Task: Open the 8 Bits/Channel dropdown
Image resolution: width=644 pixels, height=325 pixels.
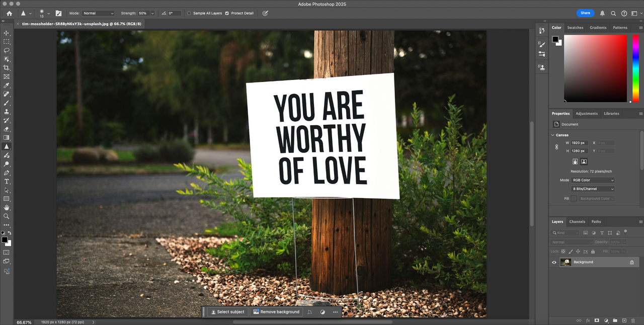Action: click(x=593, y=189)
